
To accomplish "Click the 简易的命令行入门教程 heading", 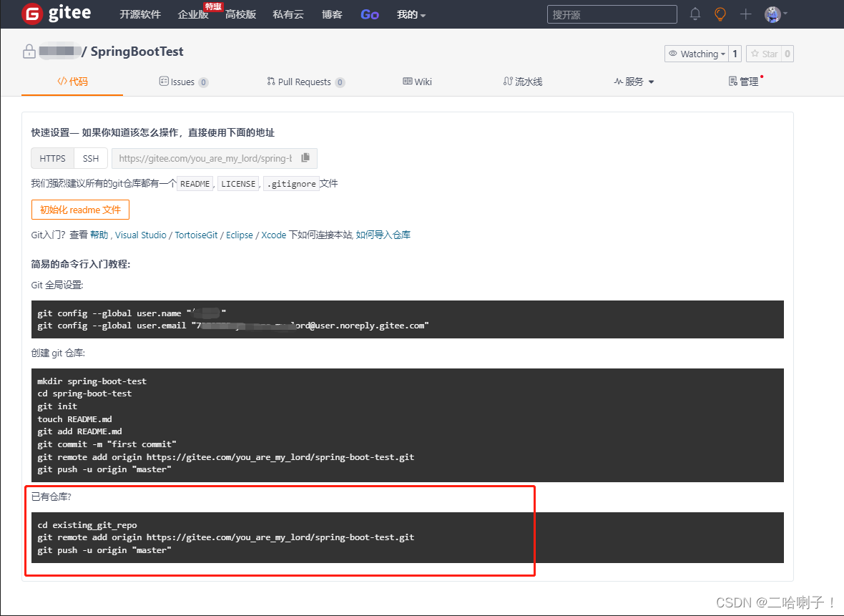I will click(81, 264).
